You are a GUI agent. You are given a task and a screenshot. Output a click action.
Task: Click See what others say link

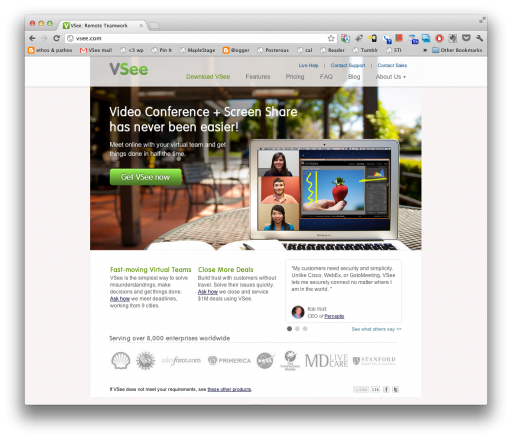click(376, 329)
